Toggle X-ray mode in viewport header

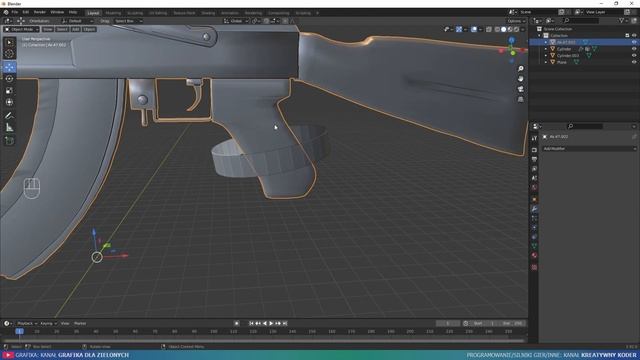tap(489, 29)
